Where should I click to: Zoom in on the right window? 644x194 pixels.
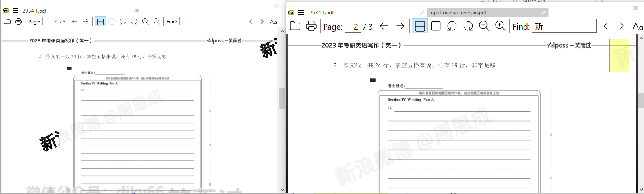click(500, 26)
